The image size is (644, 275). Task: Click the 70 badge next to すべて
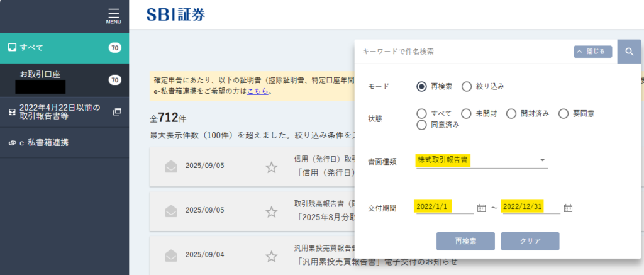tap(115, 48)
